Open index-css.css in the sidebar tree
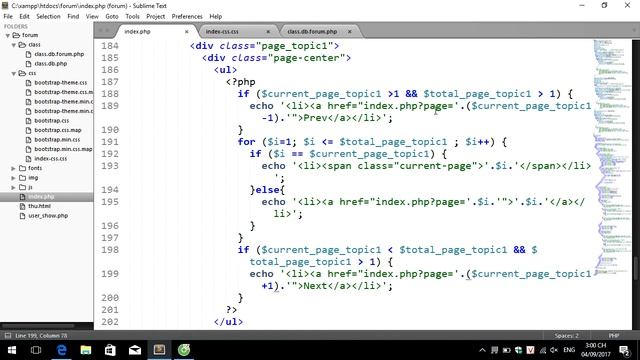This screenshot has height=360, width=640. pos(51,158)
